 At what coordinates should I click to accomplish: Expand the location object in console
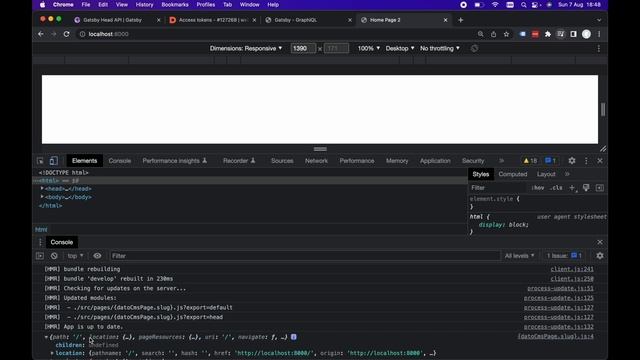coord(52,353)
